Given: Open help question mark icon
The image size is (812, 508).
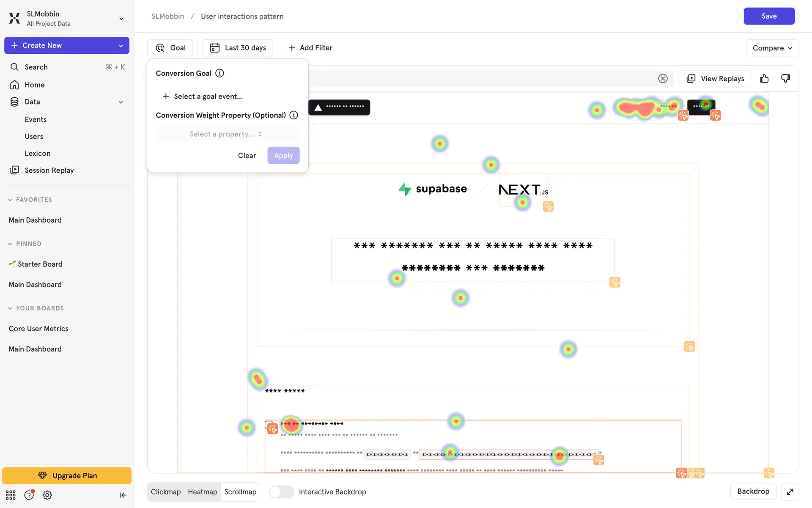Looking at the screenshot, I should click(x=29, y=495).
